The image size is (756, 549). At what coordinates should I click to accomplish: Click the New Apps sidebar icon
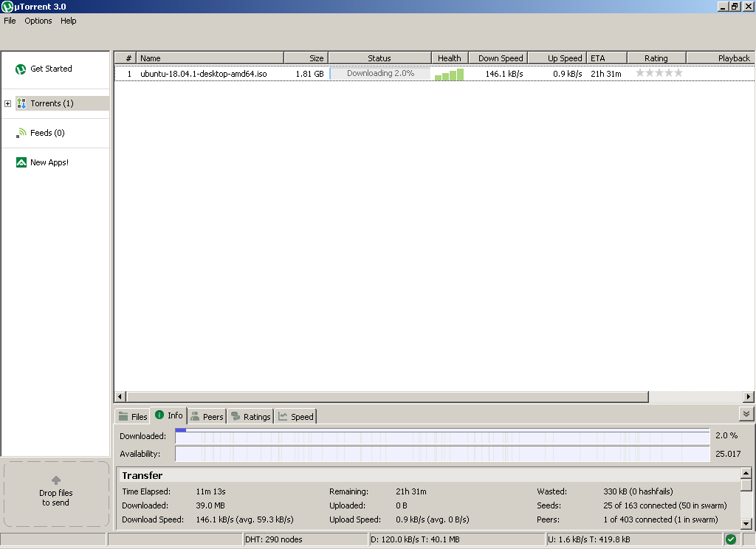(21, 162)
